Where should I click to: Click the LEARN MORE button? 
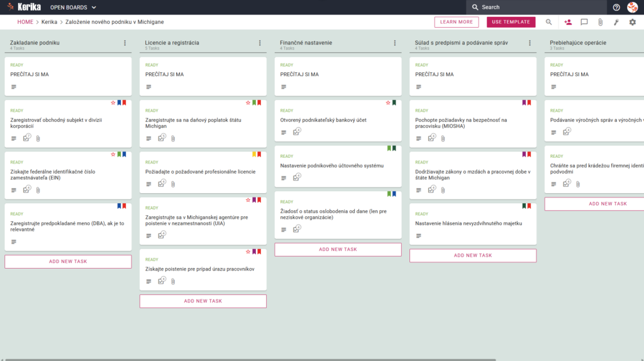tap(457, 22)
